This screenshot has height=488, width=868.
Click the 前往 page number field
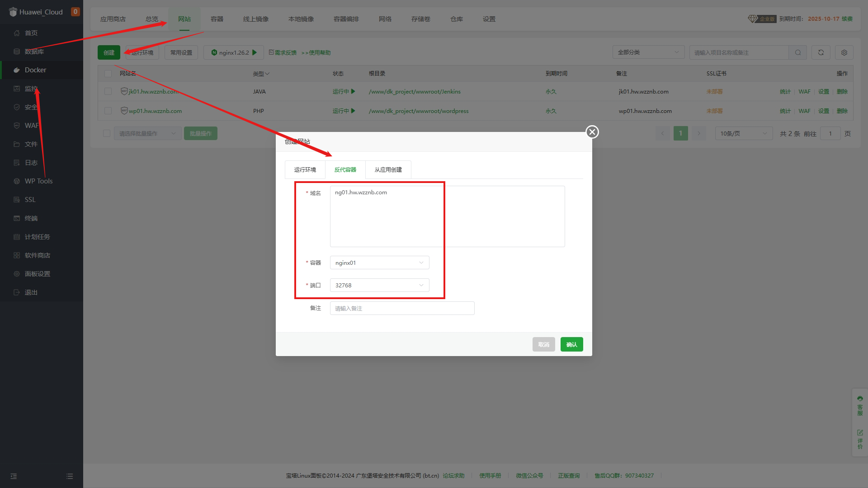click(x=830, y=133)
